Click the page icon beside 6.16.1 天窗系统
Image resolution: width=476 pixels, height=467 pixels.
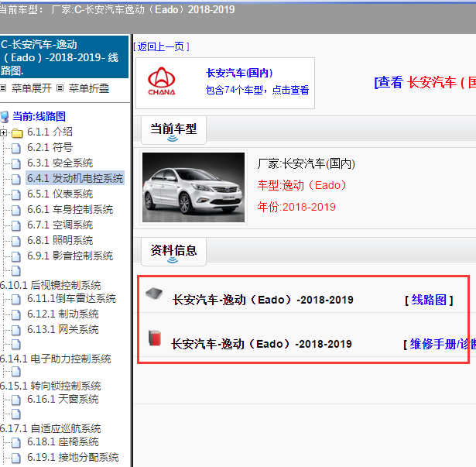tap(15, 400)
